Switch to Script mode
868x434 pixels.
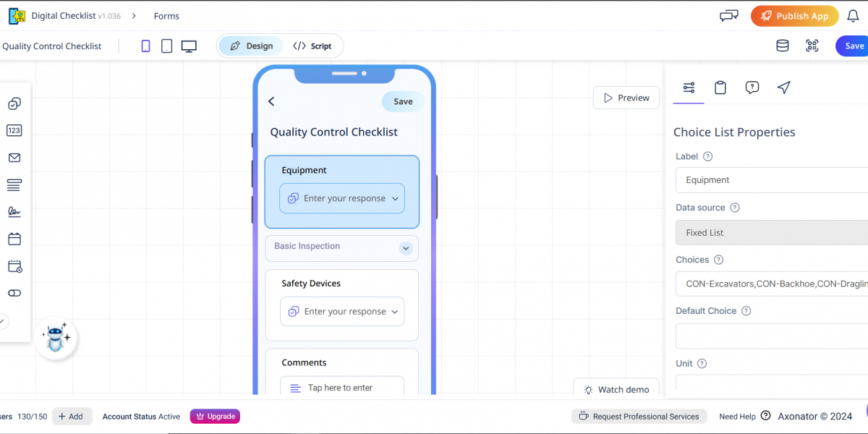pos(312,46)
